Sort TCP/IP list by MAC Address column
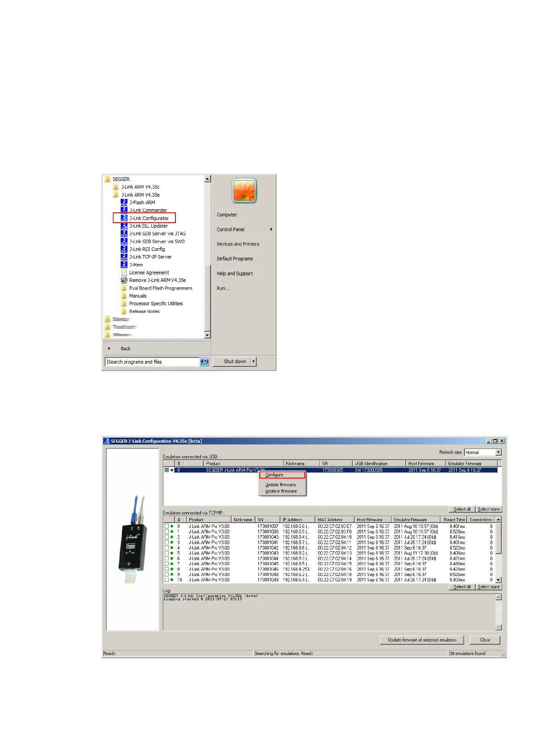This screenshot has height=756, width=534. (x=335, y=519)
